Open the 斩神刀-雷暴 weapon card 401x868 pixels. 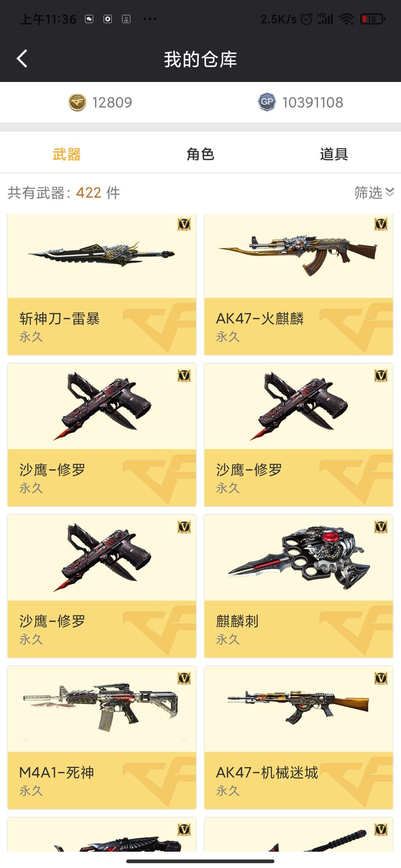pos(102,285)
